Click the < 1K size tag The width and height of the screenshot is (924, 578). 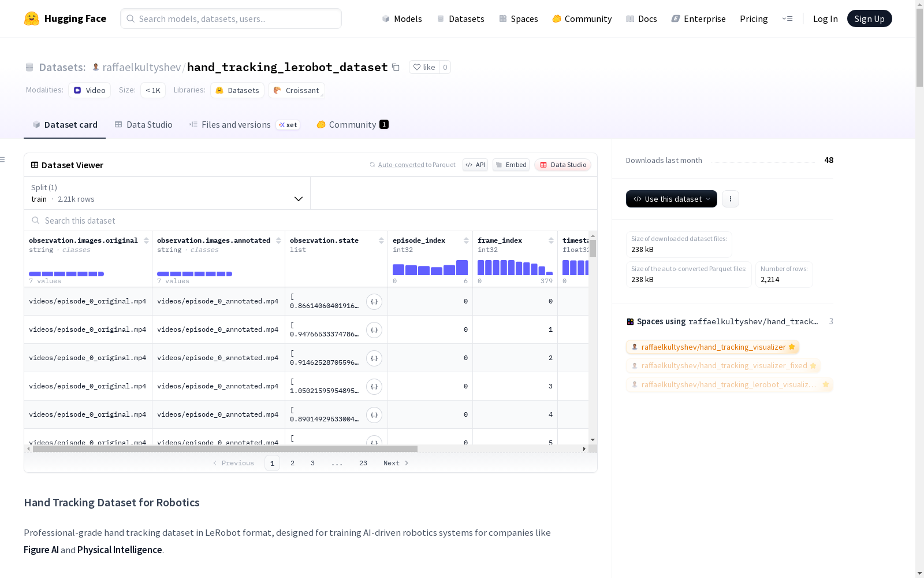click(x=153, y=90)
